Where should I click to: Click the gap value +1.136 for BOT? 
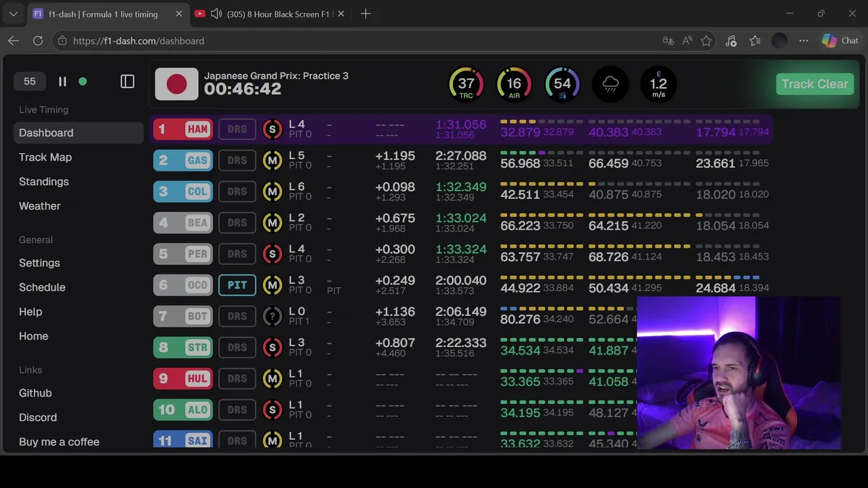pos(395,312)
